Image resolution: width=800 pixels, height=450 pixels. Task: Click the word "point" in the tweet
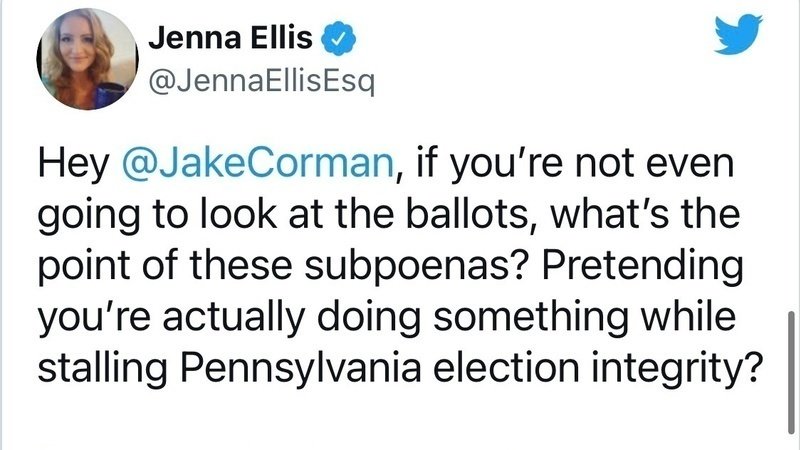click(x=84, y=267)
